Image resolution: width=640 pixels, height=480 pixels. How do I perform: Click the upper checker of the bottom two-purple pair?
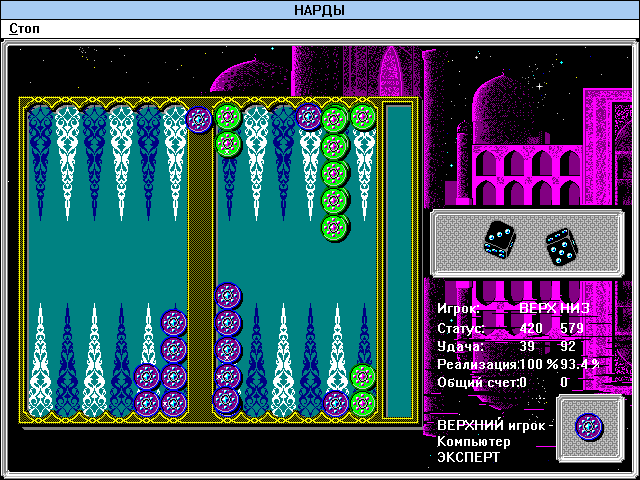[x=147, y=376]
